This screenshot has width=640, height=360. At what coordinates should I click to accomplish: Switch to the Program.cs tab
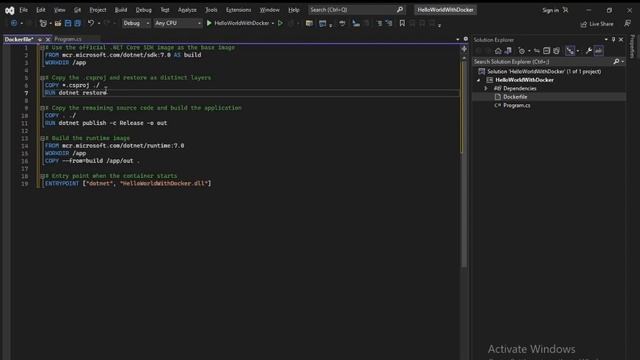(68, 39)
